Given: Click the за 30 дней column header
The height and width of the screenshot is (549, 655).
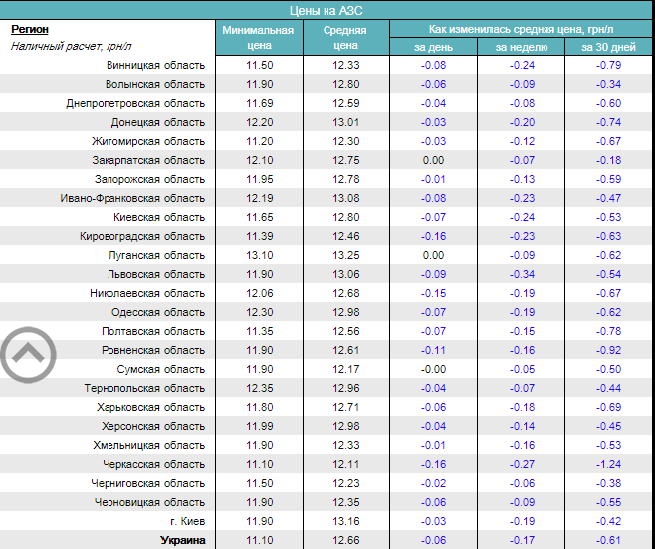Looking at the screenshot, I should 608,47.
